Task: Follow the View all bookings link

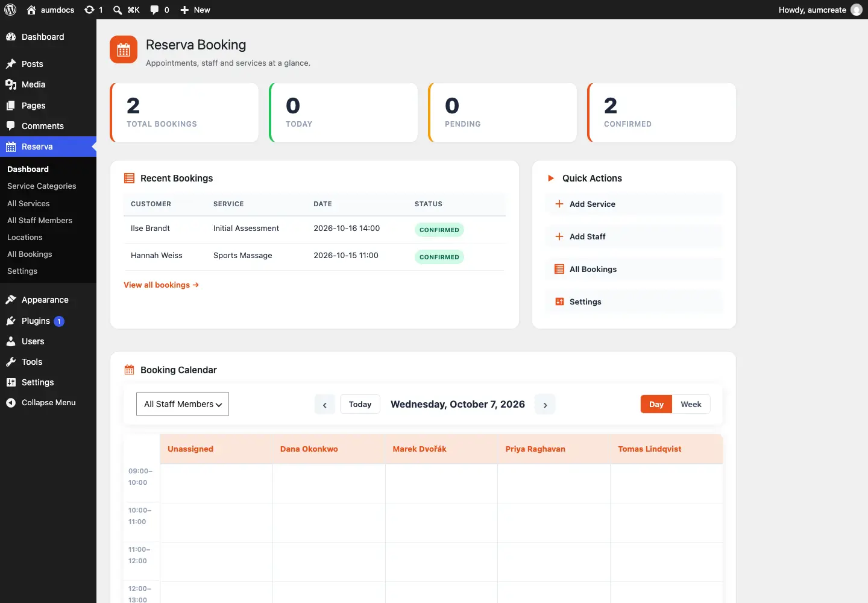Action: click(x=161, y=285)
